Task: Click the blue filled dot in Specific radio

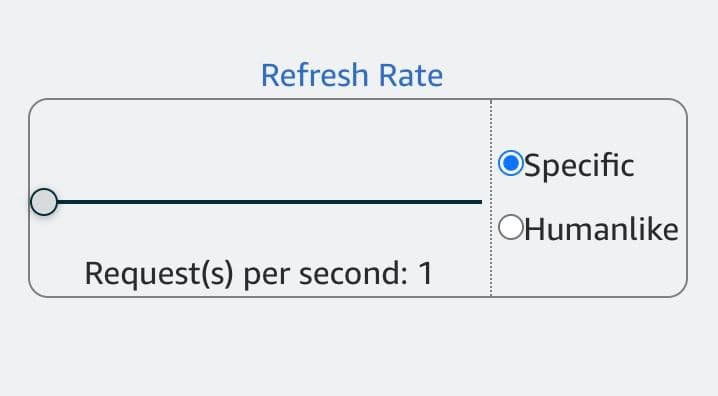Action: [x=511, y=163]
